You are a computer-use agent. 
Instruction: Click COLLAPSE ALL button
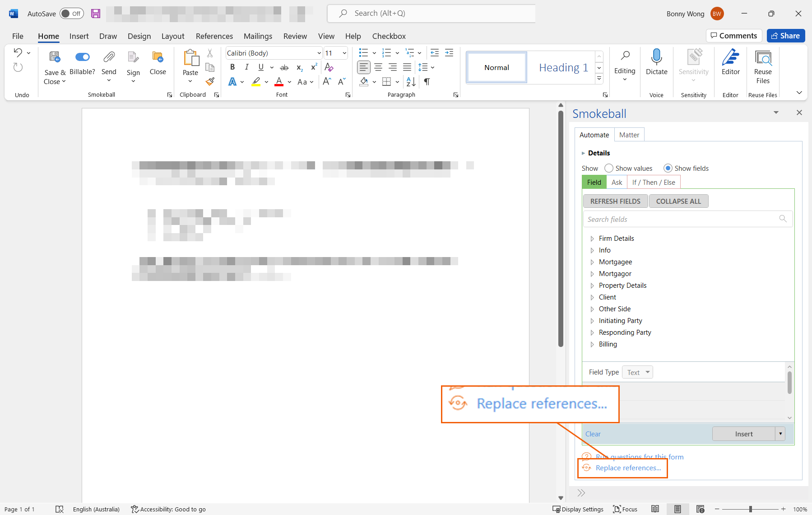(x=678, y=201)
